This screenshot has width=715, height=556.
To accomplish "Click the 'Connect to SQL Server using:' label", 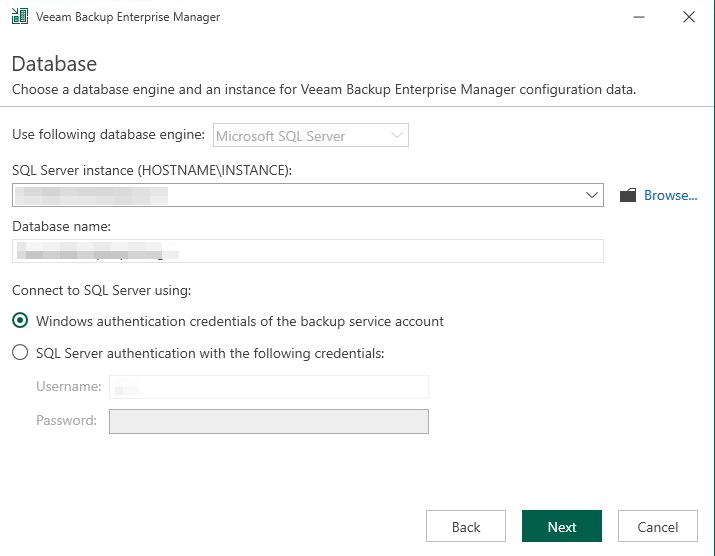I will [101, 291].
